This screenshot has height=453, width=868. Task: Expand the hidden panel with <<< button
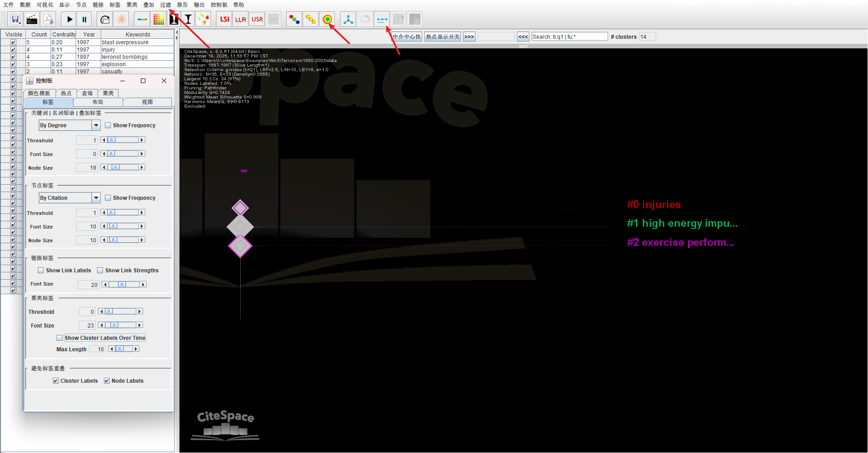click(522, 36)
